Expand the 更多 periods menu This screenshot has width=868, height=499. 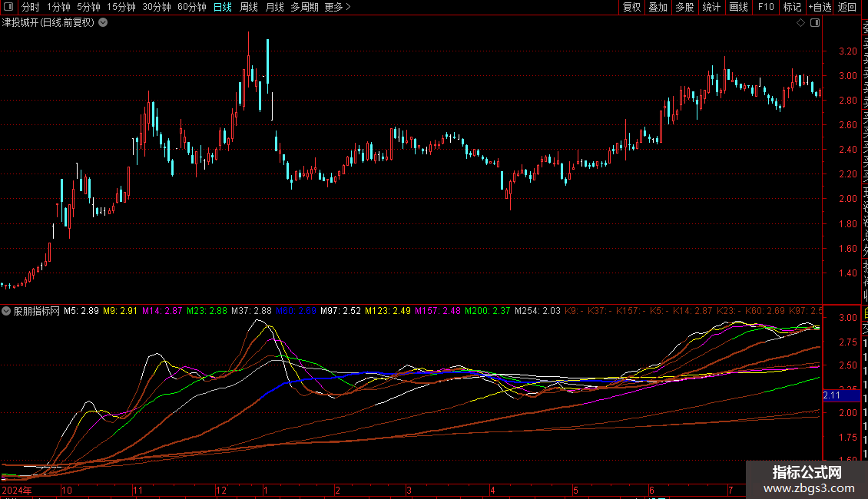338,7
